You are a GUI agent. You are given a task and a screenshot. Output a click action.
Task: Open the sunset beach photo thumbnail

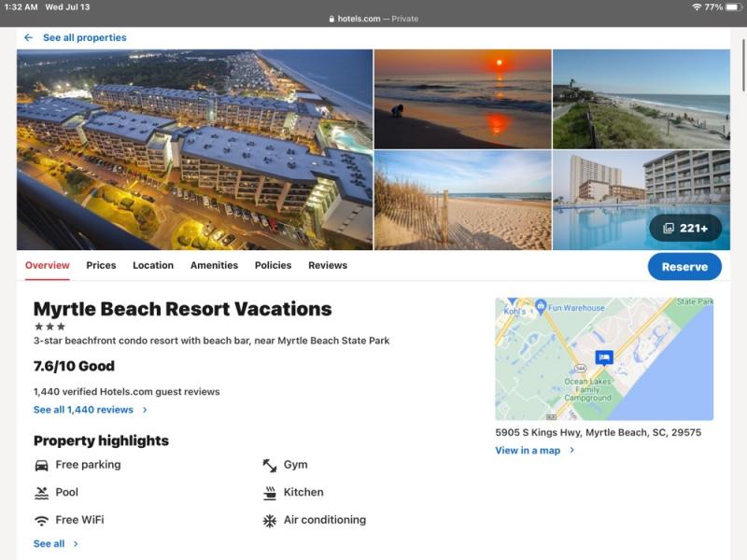pyautogui.click(x=462, y=98)
